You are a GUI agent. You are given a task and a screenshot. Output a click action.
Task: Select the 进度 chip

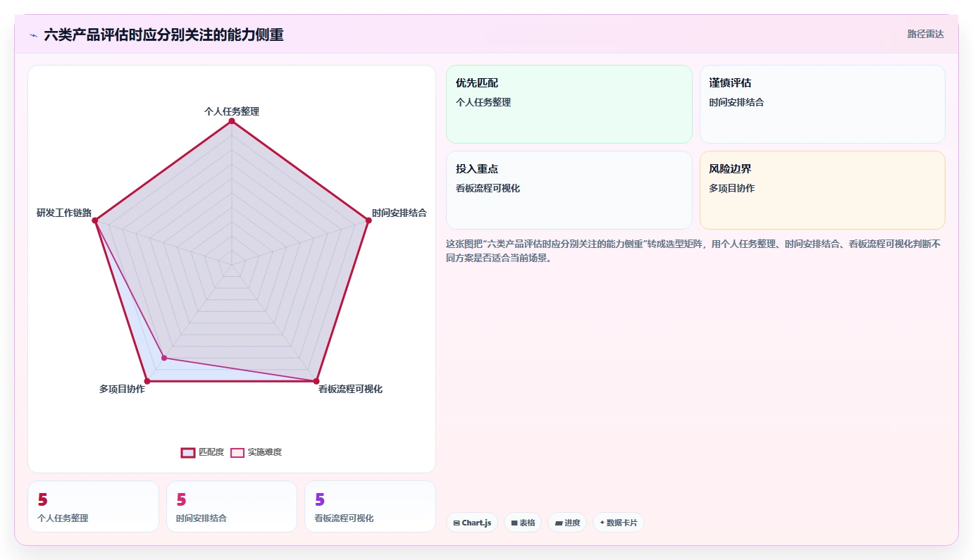click(x=567, y=523)
